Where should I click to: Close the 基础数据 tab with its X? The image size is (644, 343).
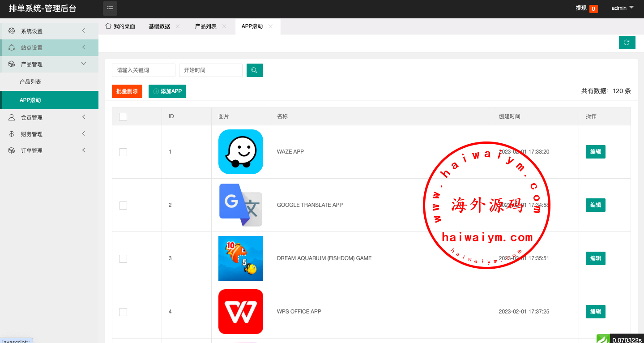point(178,26)
